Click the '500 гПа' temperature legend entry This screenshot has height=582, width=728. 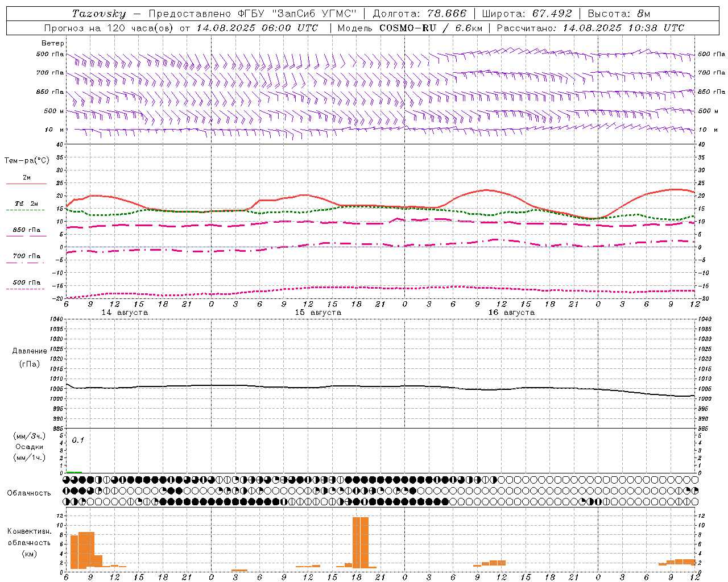pyautogui.click(x=26, y=282)
